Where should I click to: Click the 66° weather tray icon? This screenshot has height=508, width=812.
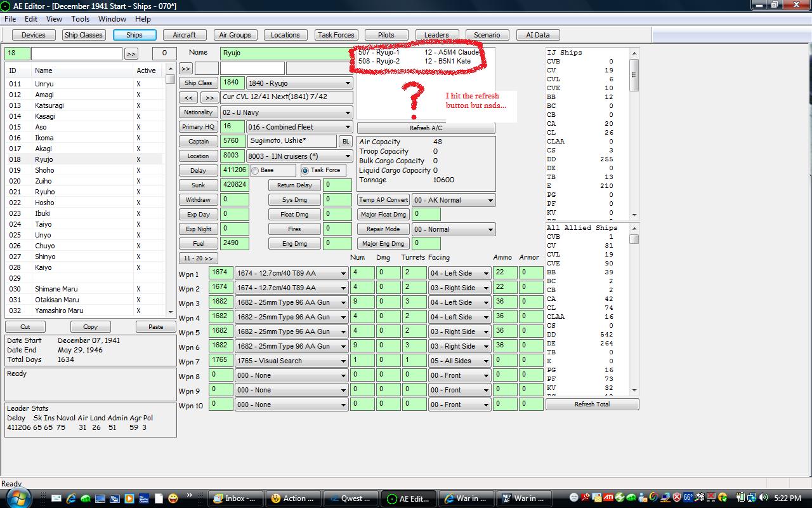point(688,498)
